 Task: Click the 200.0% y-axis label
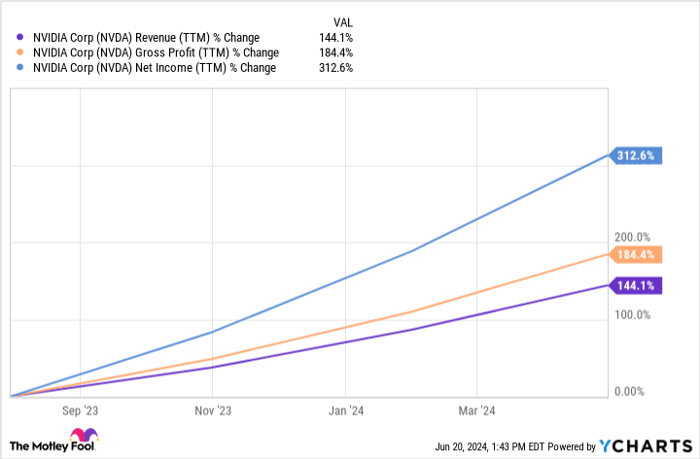click(632, 237)
